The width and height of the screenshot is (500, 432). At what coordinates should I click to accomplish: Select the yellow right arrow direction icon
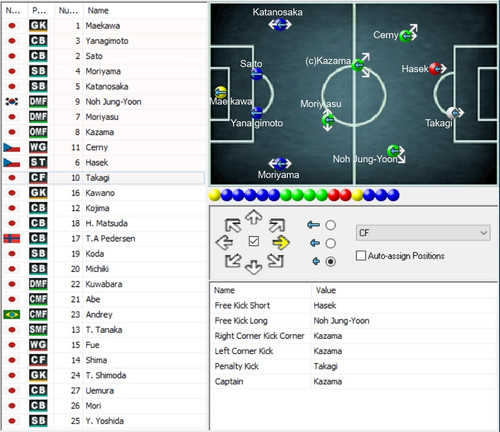(281, 242)
